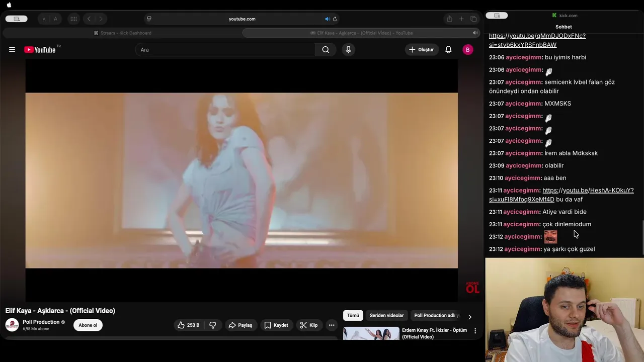Click the video player to pause
This screenshot has width=644, height=362.
(x=242, y=180)
